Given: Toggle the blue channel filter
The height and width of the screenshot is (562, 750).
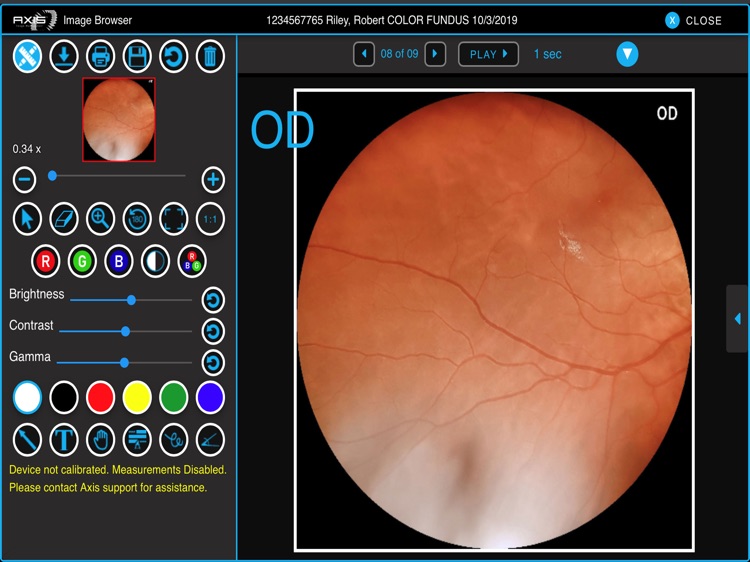Looking at the screenshot, I should pyautogui.click(x=119, y=261).
